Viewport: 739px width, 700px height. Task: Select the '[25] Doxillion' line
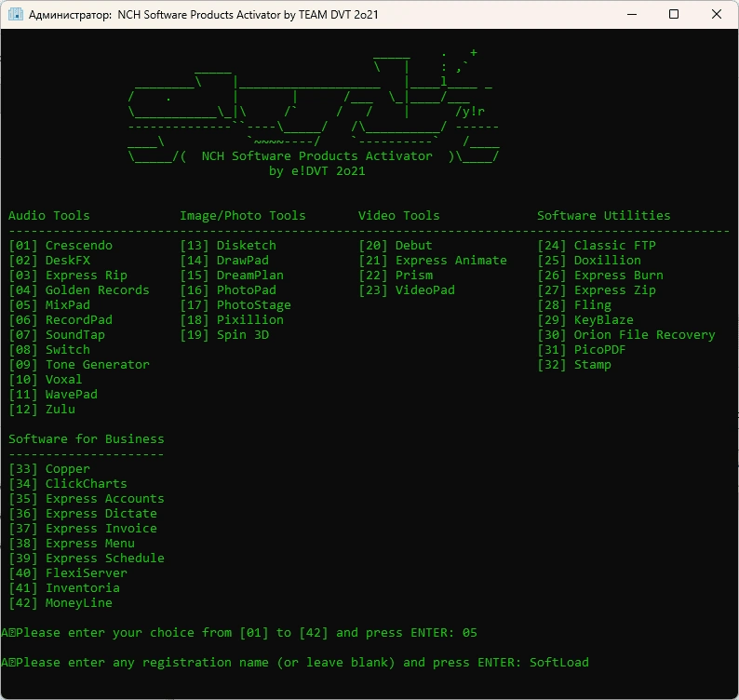point(589,261)
